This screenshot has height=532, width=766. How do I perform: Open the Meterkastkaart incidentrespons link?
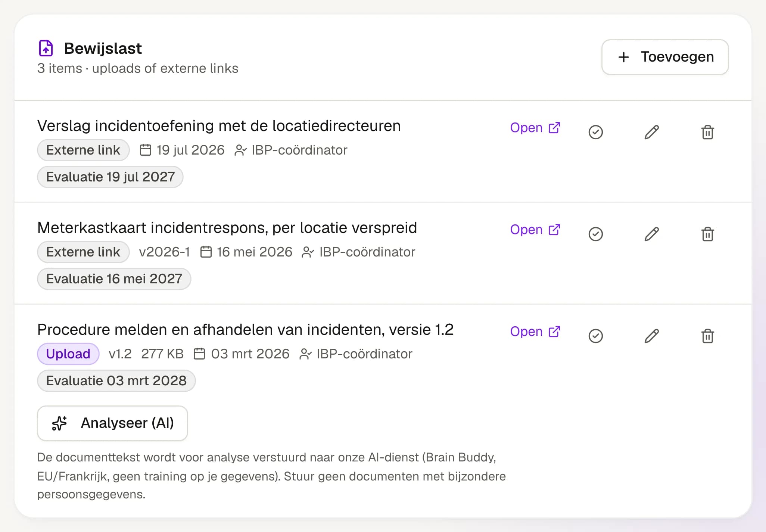pos(535,230)
